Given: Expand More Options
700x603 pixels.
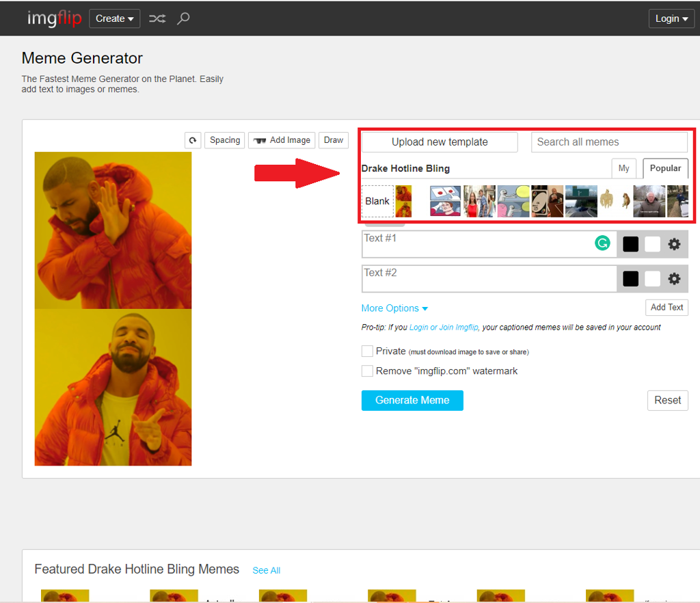Looking at the screenshot, I should [394, 308].
